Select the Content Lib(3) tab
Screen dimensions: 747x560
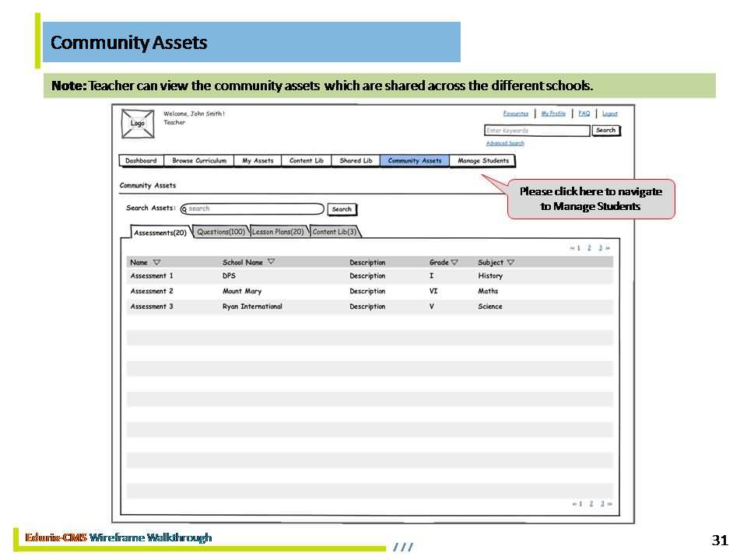[335, 232]
